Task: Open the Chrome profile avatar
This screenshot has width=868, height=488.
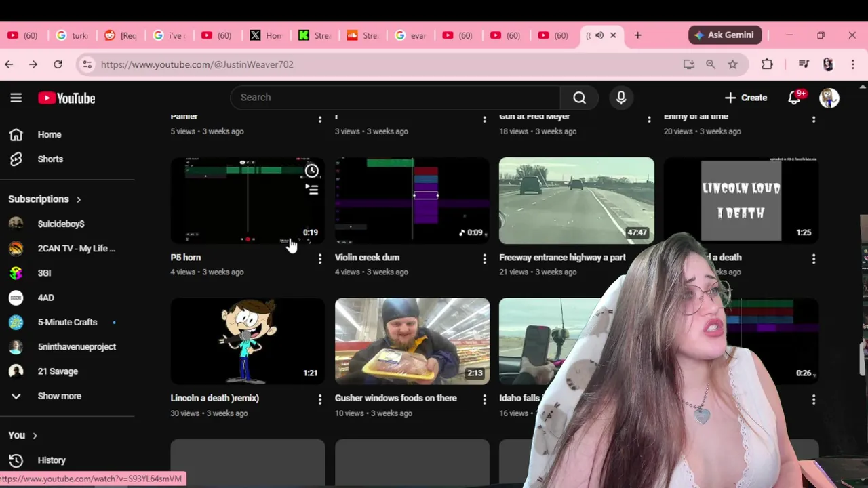Action: point(828,64)
